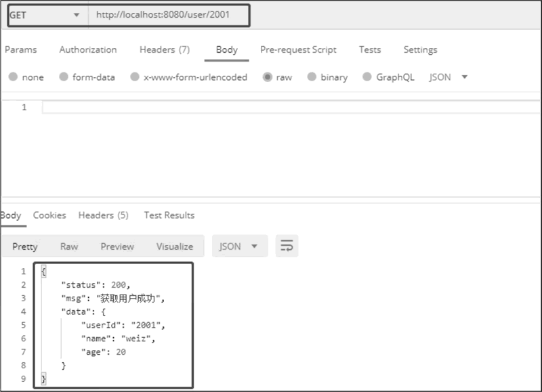
Task: Select the binary radio button
Action: [312, 77]
